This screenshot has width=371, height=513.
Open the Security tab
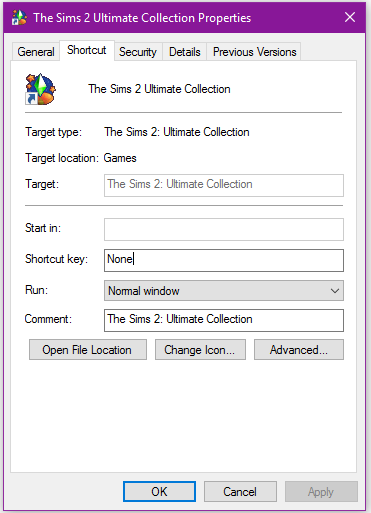[x=138, y=52]
